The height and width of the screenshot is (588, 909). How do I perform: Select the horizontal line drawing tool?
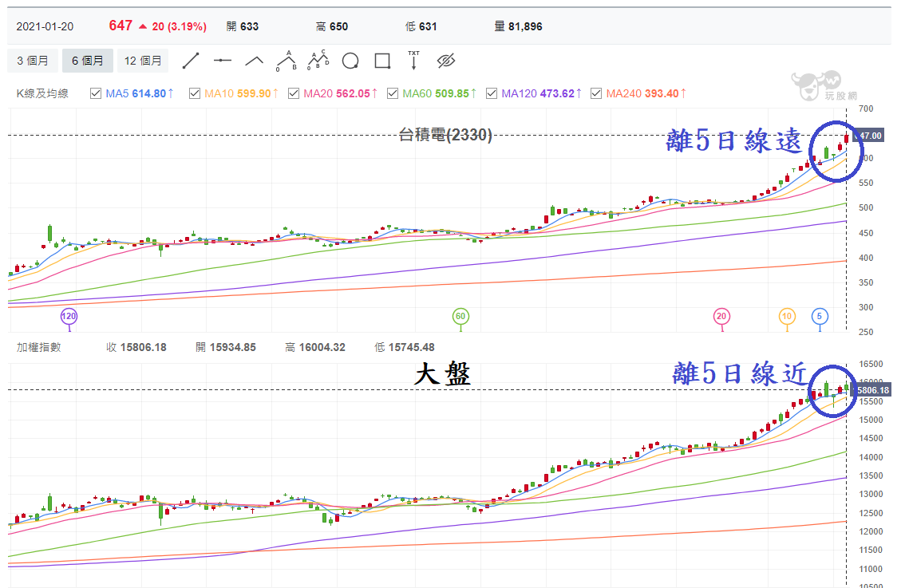coord(223,61)
